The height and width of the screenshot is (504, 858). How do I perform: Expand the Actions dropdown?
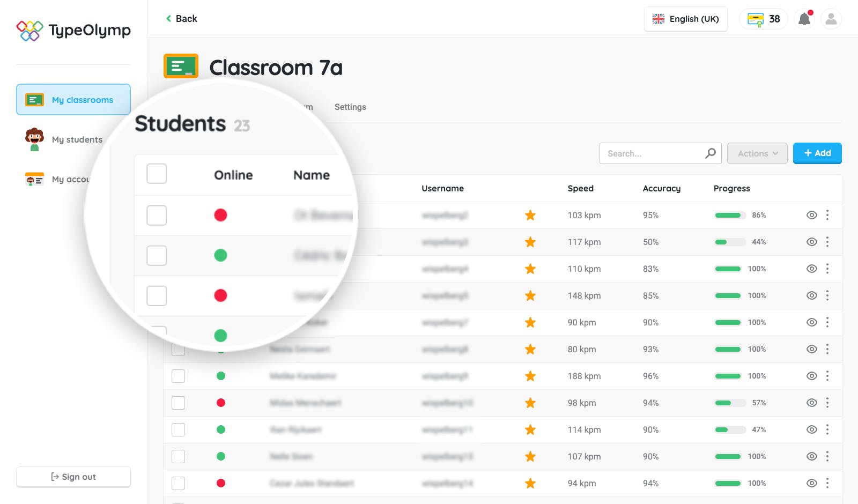[x=757, y=153]
